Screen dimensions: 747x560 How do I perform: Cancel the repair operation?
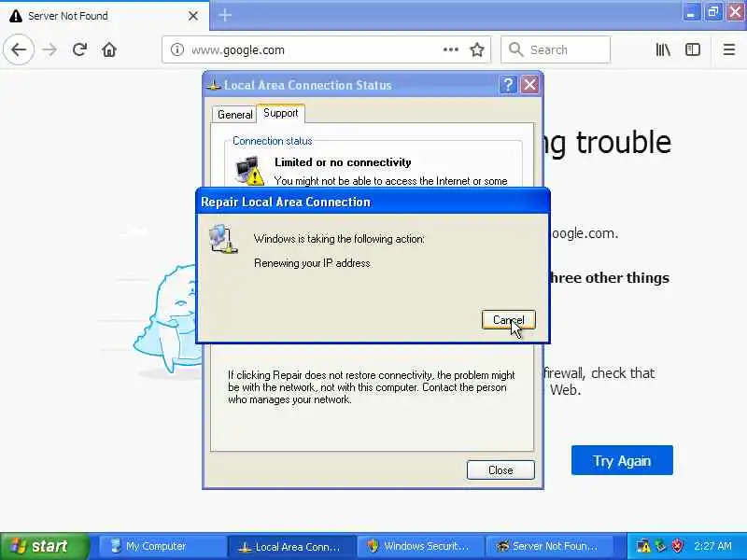point(508,319)
